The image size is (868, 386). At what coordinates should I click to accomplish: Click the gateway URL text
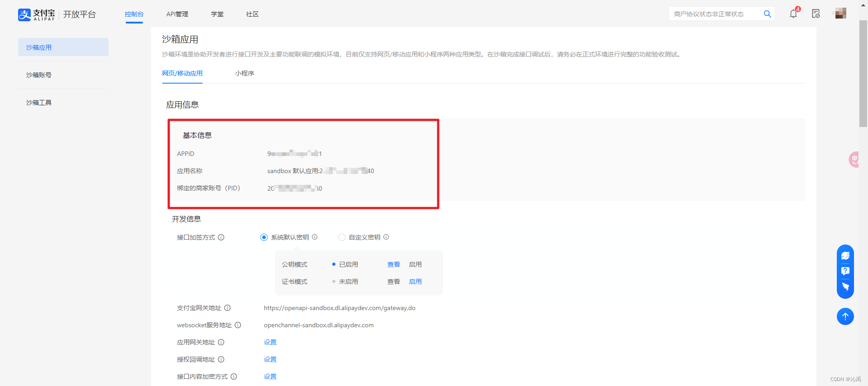340,308
